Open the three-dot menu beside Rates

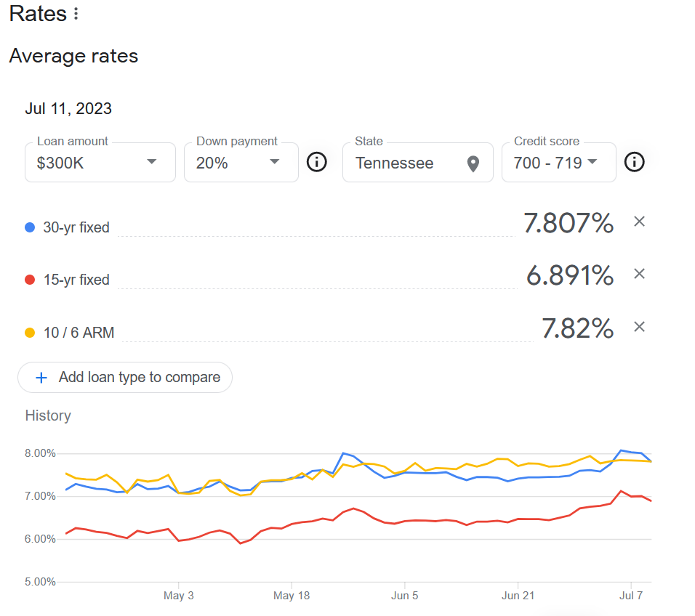pyautogui.click(x=76, y=14)
